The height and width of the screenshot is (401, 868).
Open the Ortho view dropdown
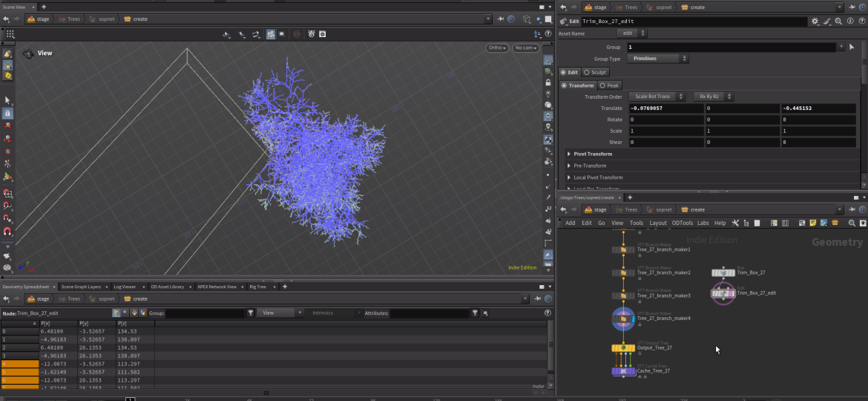point(497,48)
